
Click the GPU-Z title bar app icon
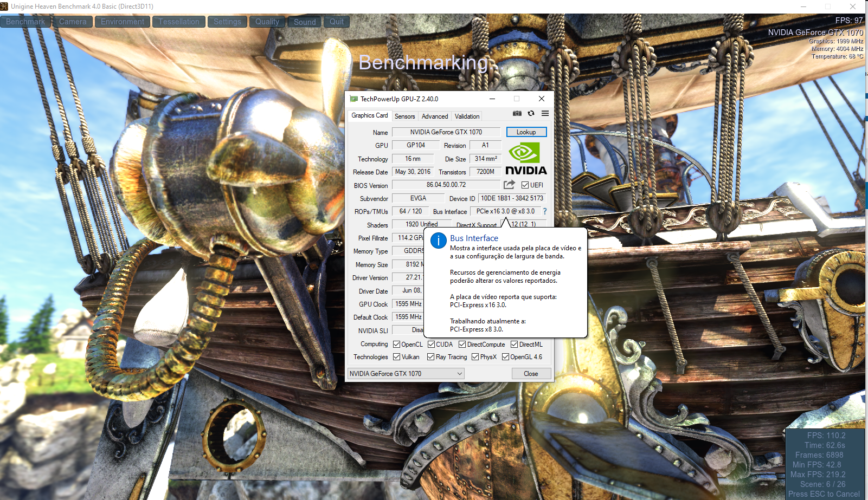pos(354,99)
